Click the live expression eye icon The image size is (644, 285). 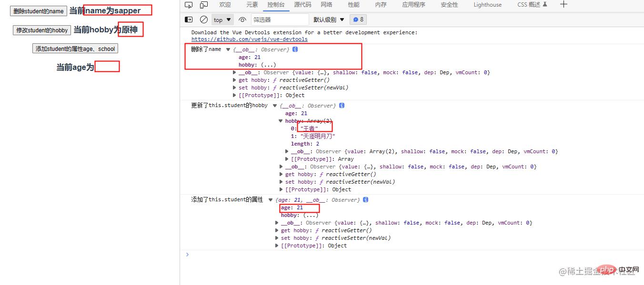[x=242, y=20]
